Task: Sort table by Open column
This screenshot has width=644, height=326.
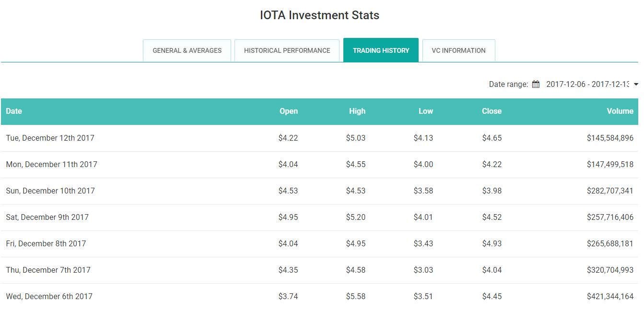Action: (288, 111)
